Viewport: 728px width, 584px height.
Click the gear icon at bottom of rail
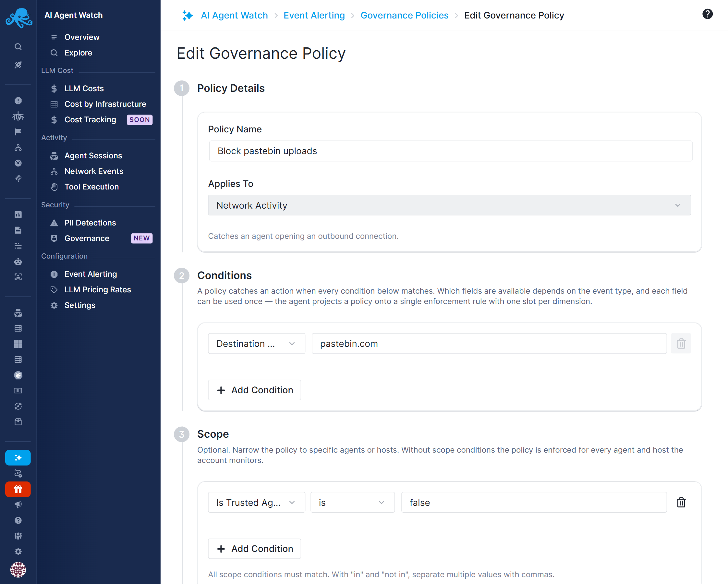pos(18,551)
